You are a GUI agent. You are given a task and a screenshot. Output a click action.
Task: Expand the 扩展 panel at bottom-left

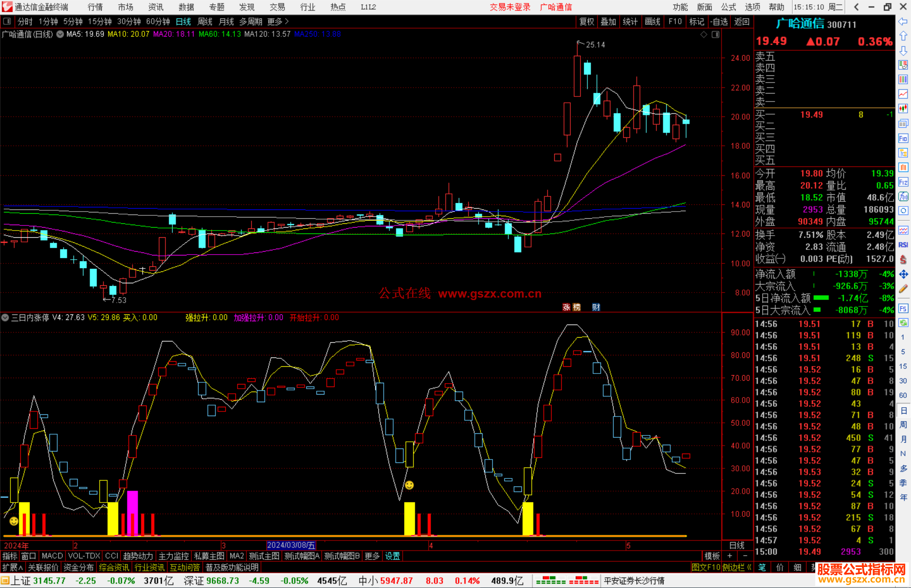pyautogui.click(x=13, y=567)
